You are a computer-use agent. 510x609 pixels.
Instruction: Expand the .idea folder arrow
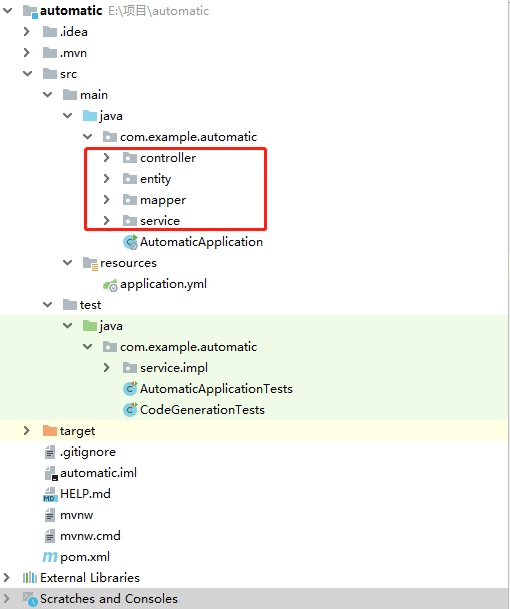tap(26, 31)
